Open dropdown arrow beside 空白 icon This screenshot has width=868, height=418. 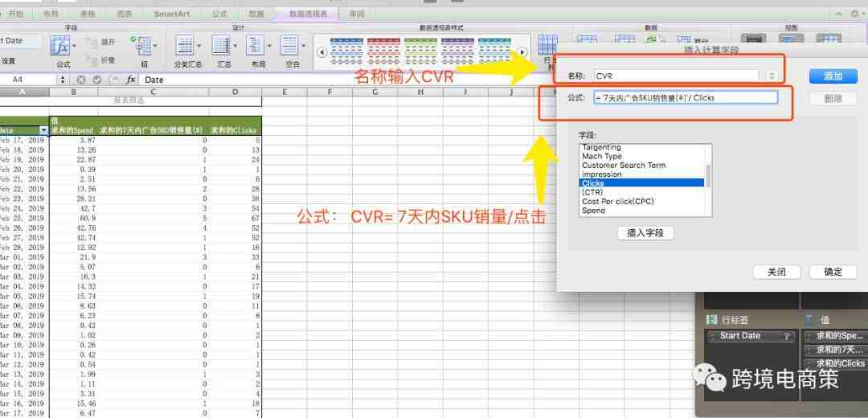303,46
